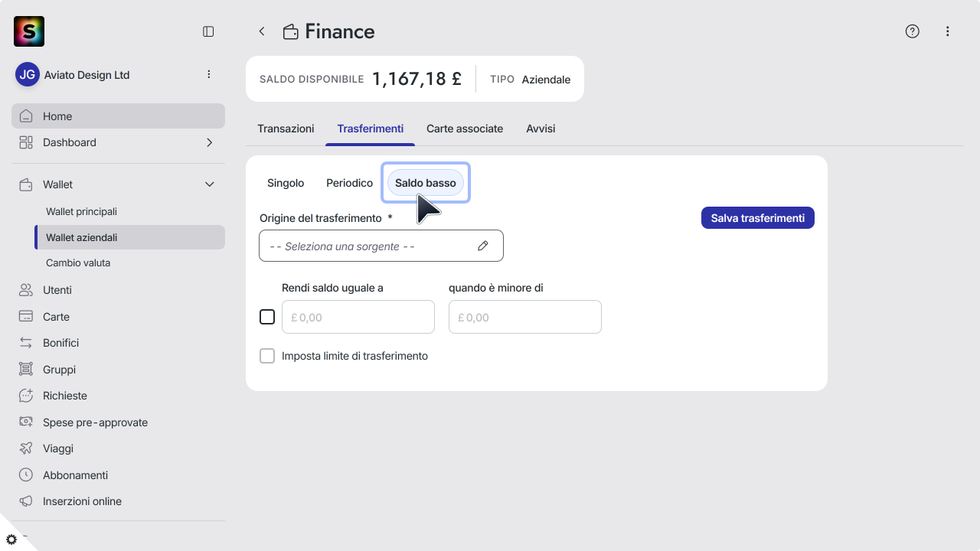Open the Carte associate tab

465,129
